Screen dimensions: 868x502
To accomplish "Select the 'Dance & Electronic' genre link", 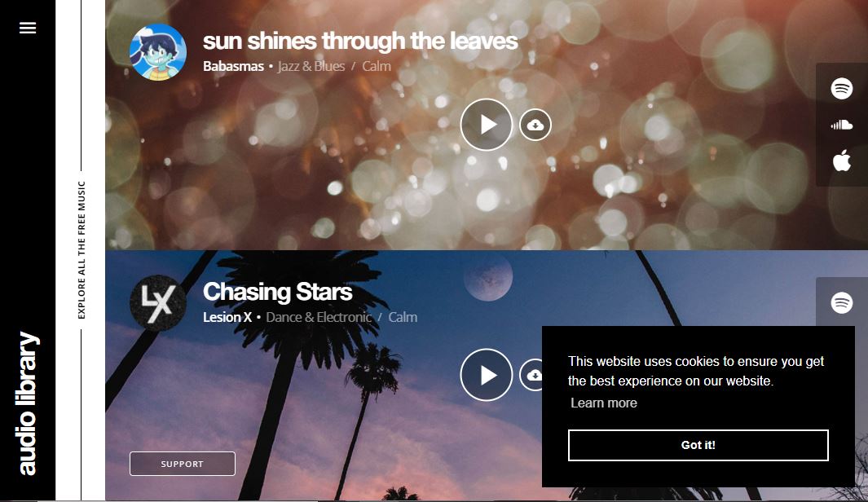I will click(319, 317).
